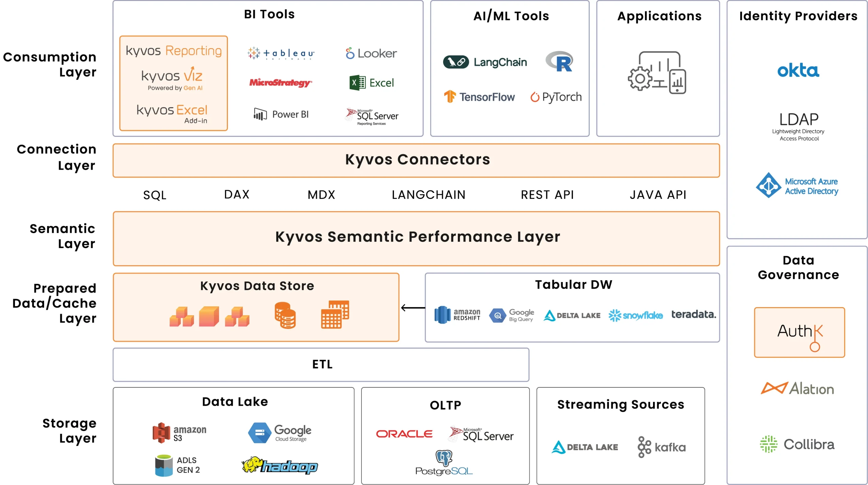The image size is (868, 485).
Task: Click the SQL connector label
Action: (155, 195)
